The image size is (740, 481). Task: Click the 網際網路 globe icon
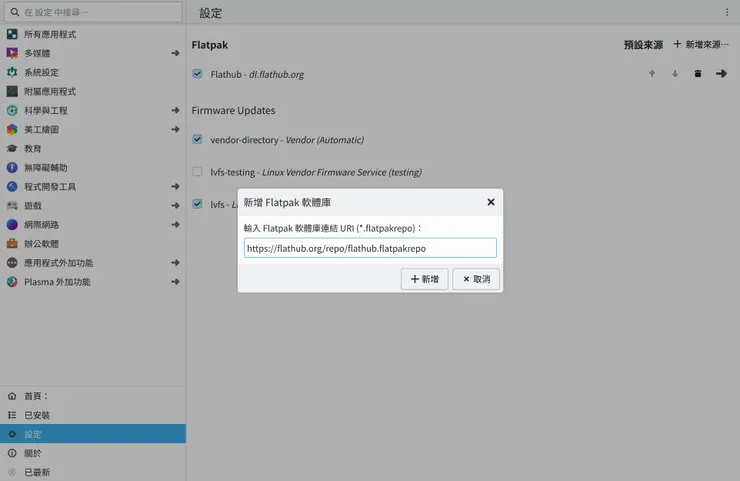click(12, 224)
